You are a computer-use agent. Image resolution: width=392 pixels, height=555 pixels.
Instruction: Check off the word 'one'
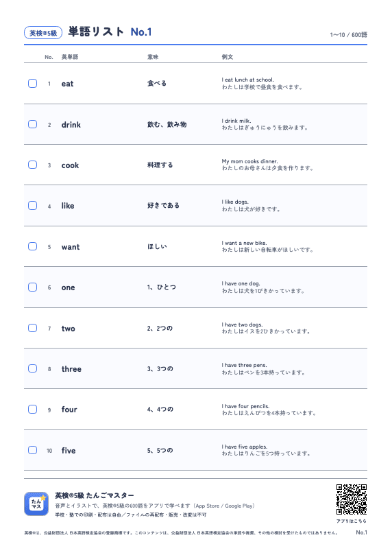click(32, 287)
